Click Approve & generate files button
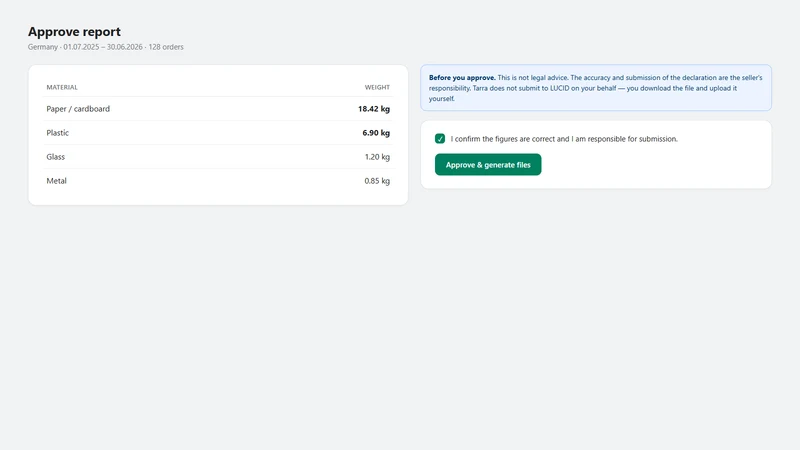800x450 pixels. point(488,165)
